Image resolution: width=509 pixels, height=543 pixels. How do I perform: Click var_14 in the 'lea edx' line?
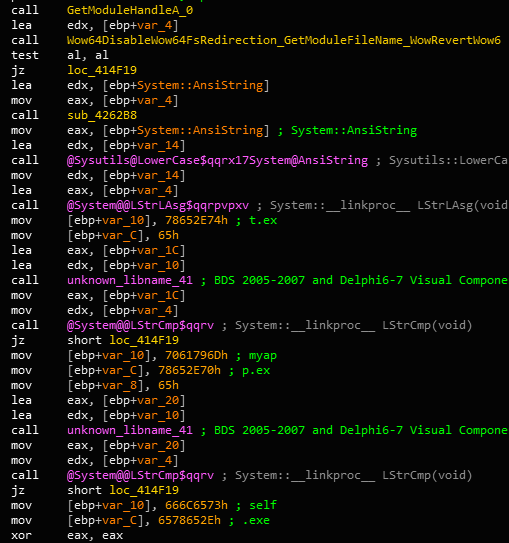click(x=158, y=145)
